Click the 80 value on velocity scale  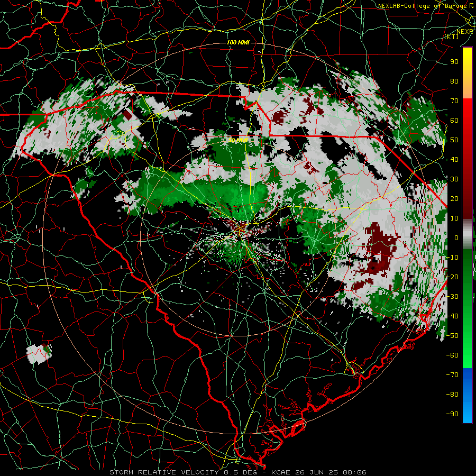454,81
